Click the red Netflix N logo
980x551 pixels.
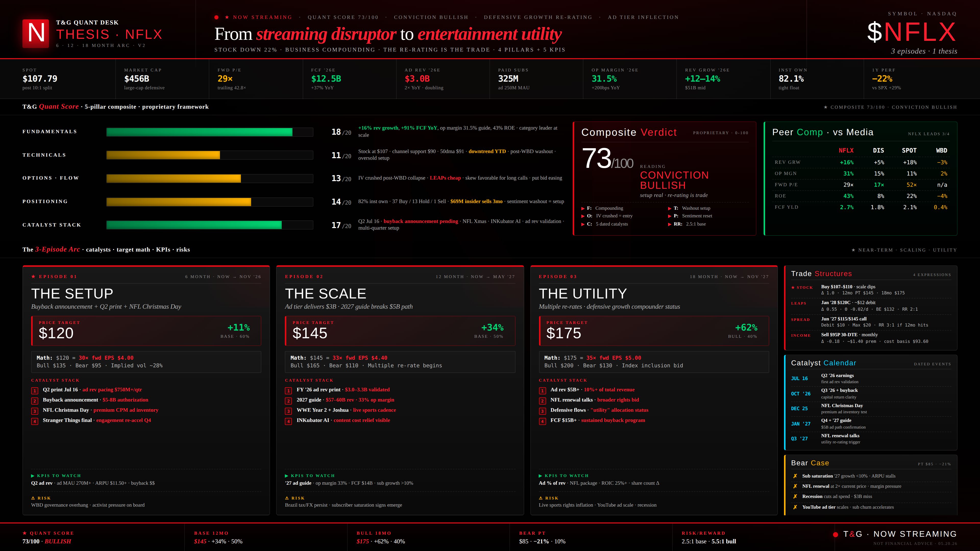[36, 33]
